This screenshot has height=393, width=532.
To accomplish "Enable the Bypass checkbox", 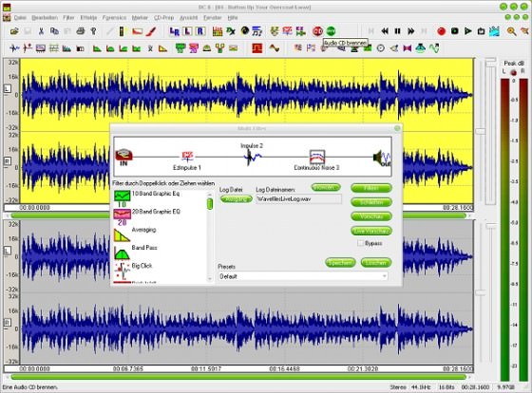I will pyautogui.click(x=360, y=243).
